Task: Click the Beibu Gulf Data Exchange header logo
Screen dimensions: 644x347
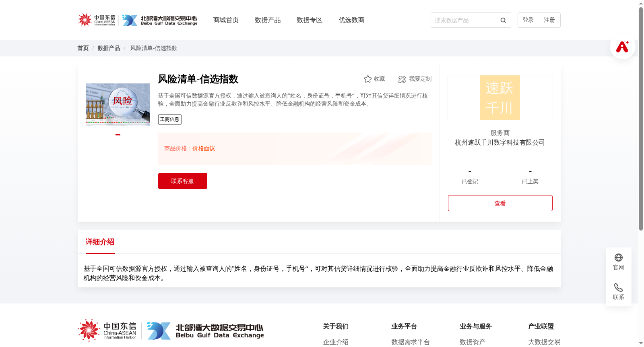Action: click(160, 21)
